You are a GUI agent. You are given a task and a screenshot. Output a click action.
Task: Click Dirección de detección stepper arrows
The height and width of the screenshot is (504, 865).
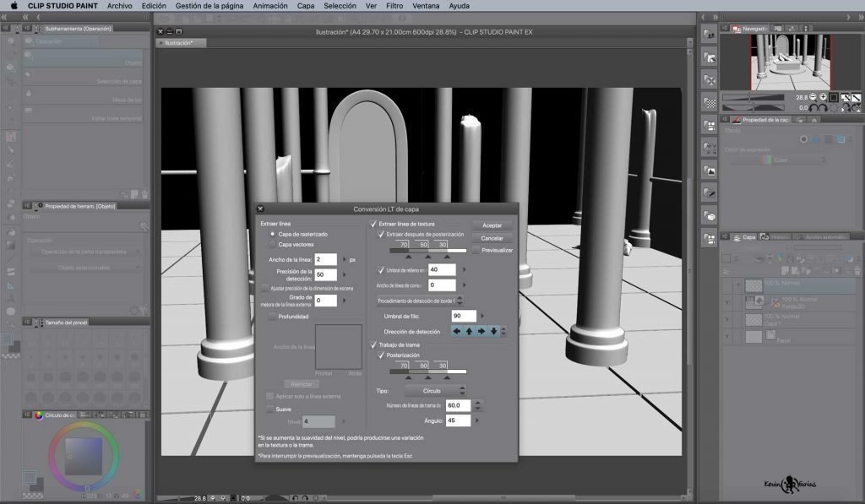click(503, 332)
